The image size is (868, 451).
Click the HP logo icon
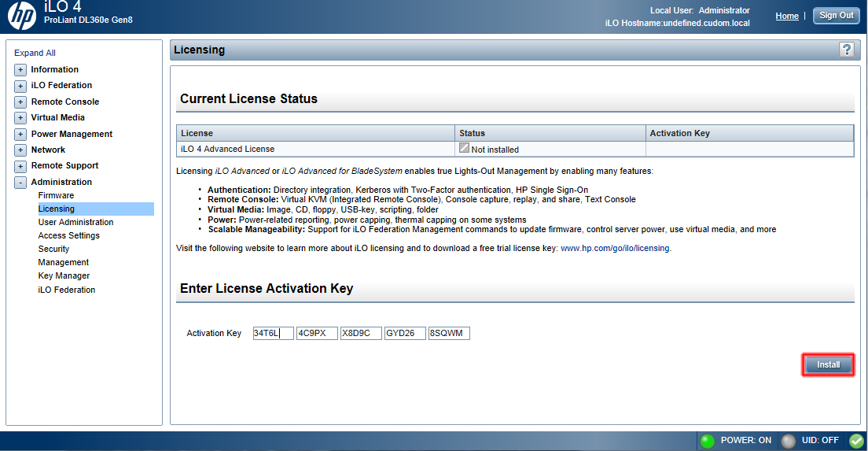(x=21, y=16)
